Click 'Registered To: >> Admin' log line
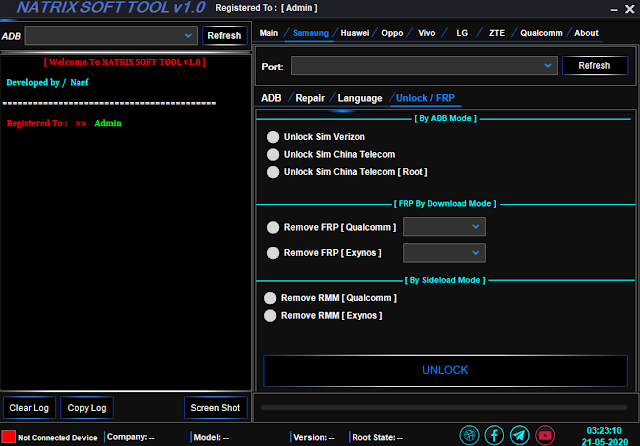This screenshot has height=446, width=640. tap(64, 123)
